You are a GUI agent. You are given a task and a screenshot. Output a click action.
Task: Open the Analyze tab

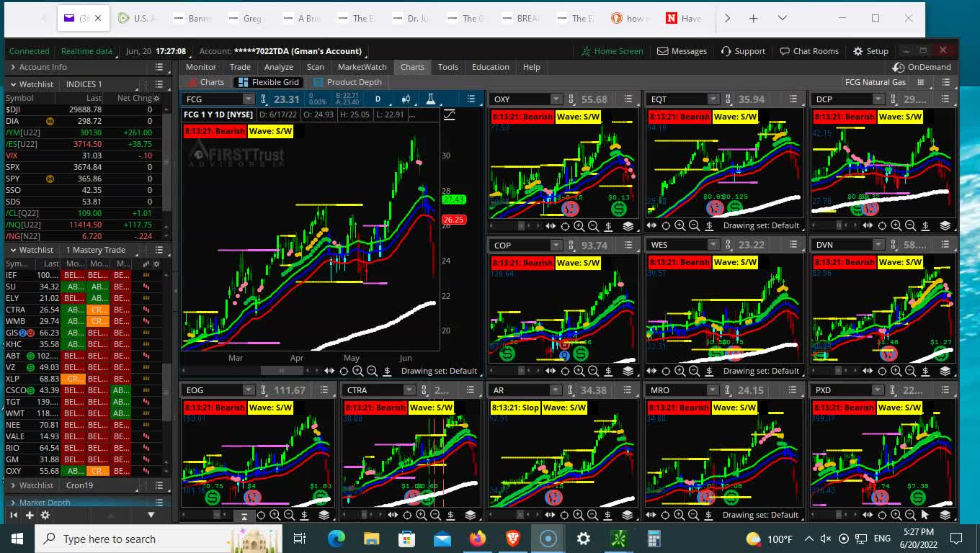278,67
